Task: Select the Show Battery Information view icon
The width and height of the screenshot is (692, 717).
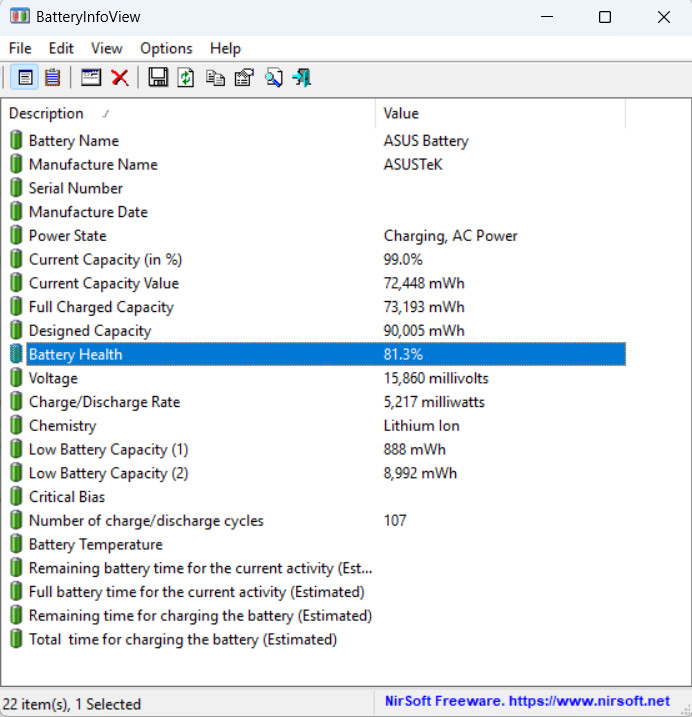Action: pos(25,78)
